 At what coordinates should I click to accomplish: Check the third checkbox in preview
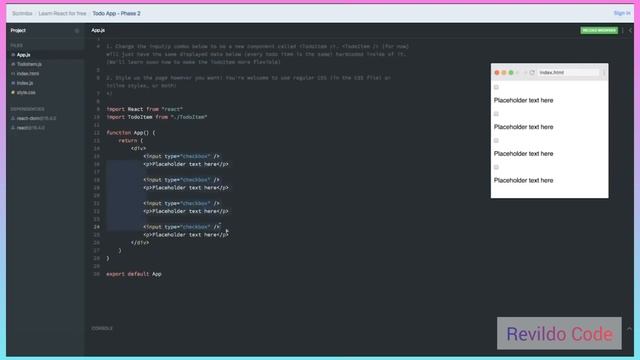click(496, 140)
